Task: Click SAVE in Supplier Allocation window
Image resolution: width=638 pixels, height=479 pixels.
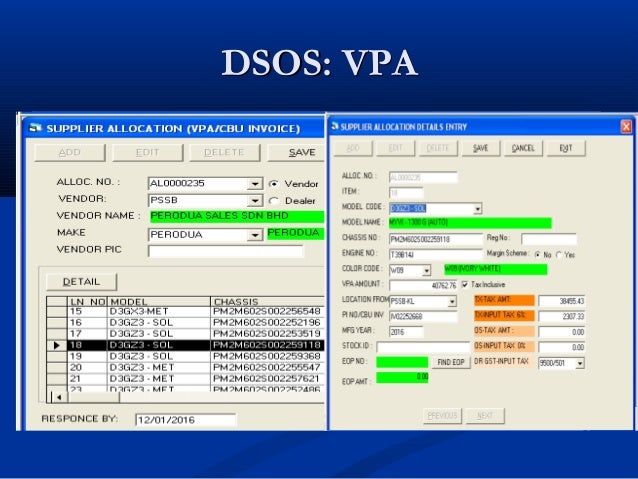Action: pyautogui.click(x=297, y=153)
